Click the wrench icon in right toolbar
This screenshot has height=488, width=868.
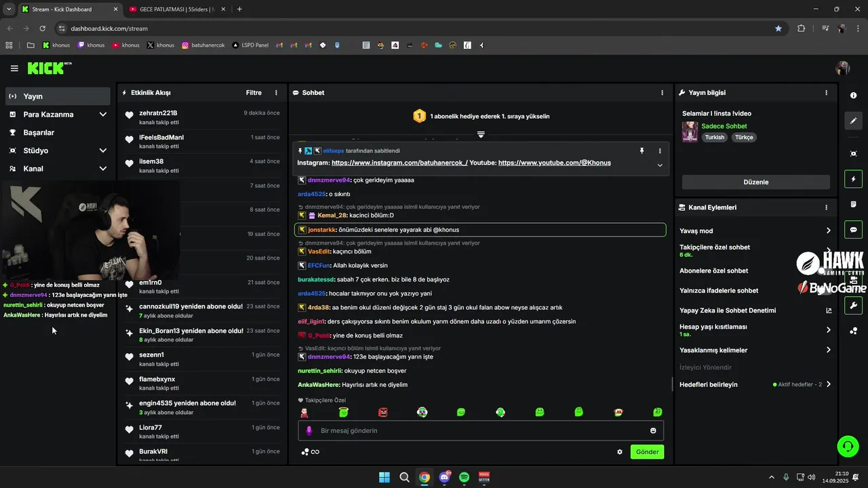(854, 305)
